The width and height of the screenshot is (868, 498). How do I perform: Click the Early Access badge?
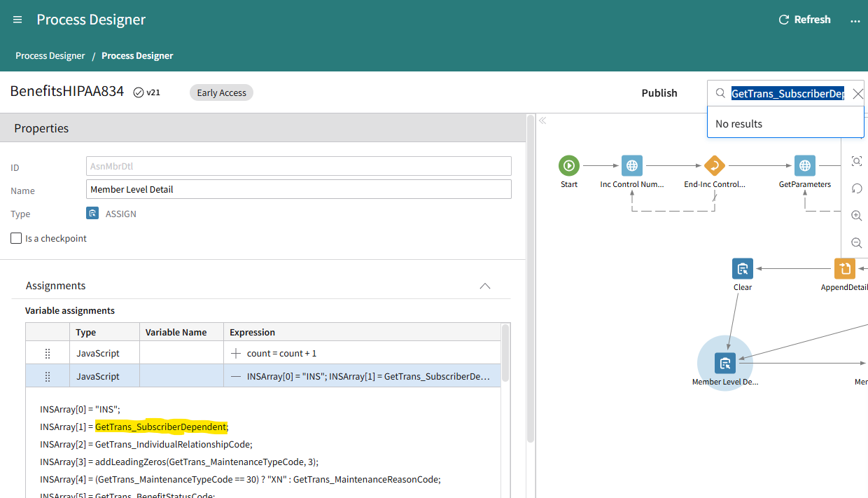pos(221,92)
